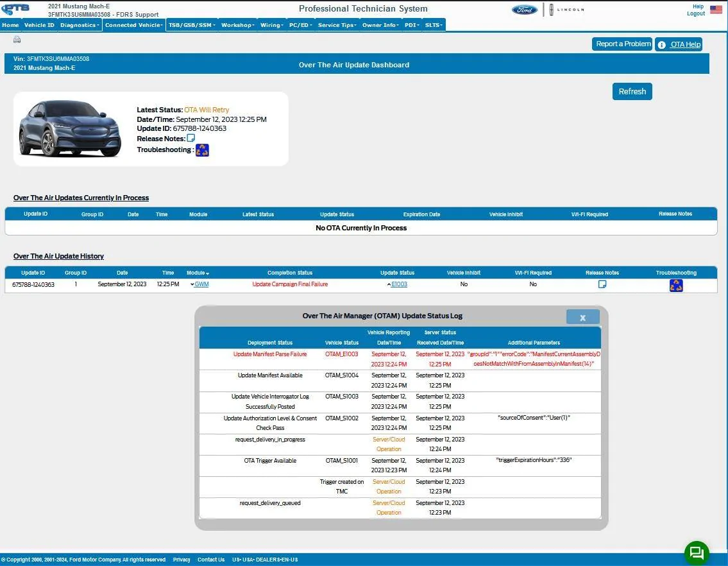The height and width of the screenshot is (566, 728).
Task: Click OTA Will Retry latest status
Action: pyautogui.click(x=207, y=110)
